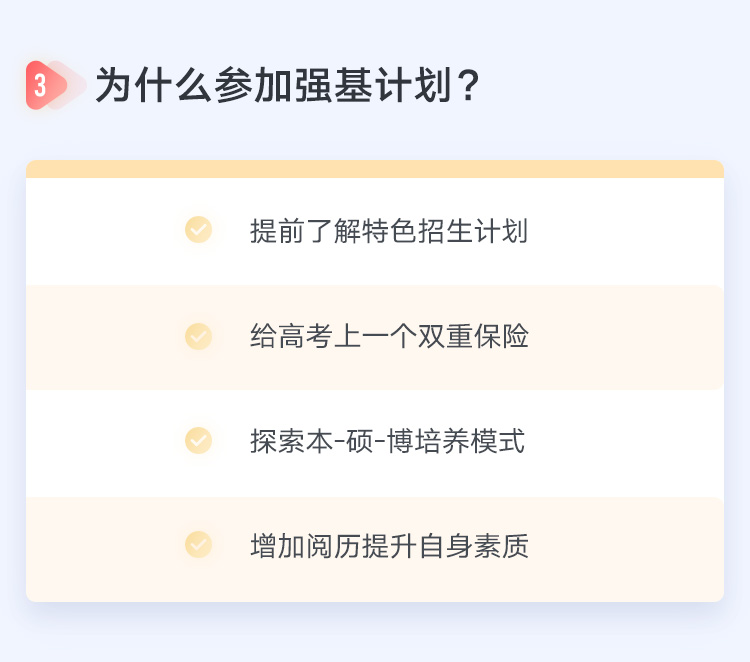
Task: Click the words 增加阅历 in last row
Action: [x=305, y=545]
